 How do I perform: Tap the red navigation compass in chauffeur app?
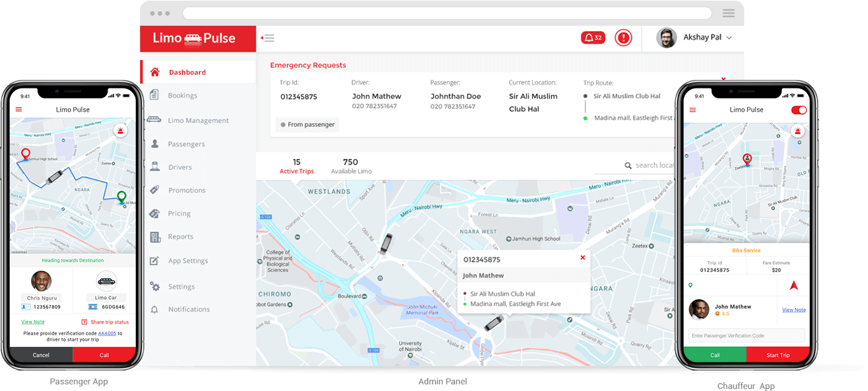tap(793, 285)
